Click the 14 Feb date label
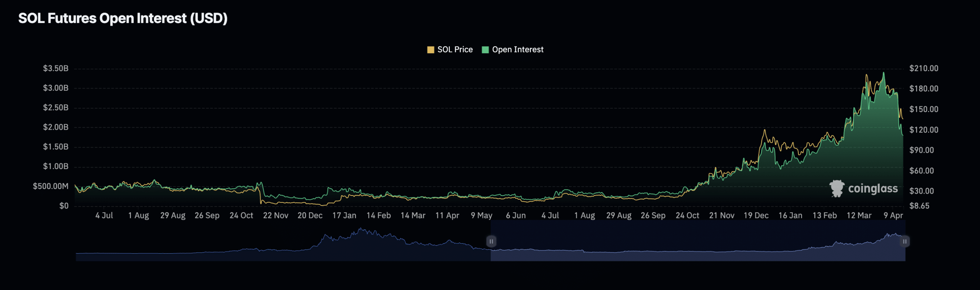This screenshot has width=980, height=290. (379, 215)
